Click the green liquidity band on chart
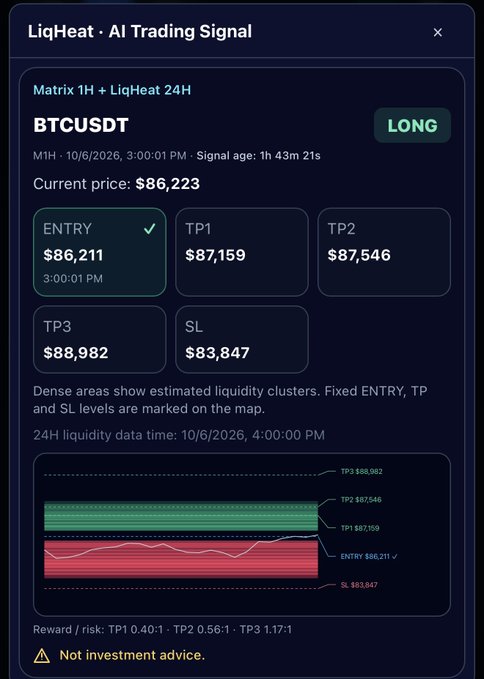Image resolution: width=484 pixels, height=679 pixels. tap(181, 516)
